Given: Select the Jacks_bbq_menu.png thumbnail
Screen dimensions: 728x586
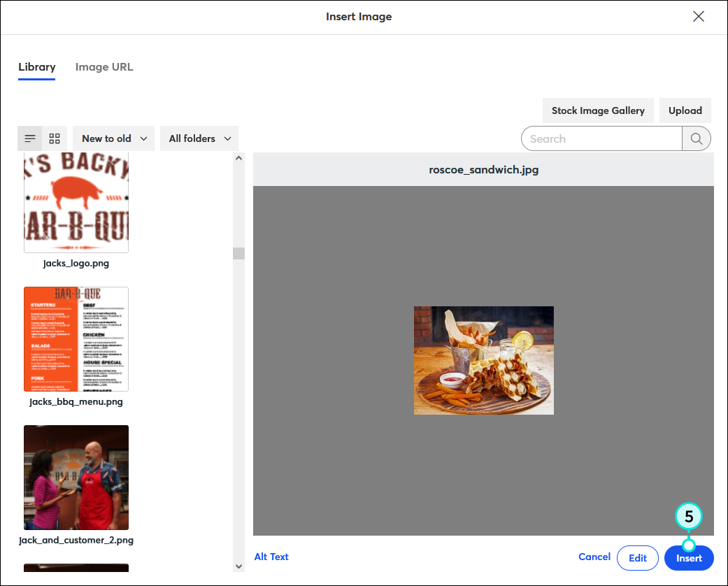Looking at the screenshot, I should pyautogui.click(x=76, y=338).
